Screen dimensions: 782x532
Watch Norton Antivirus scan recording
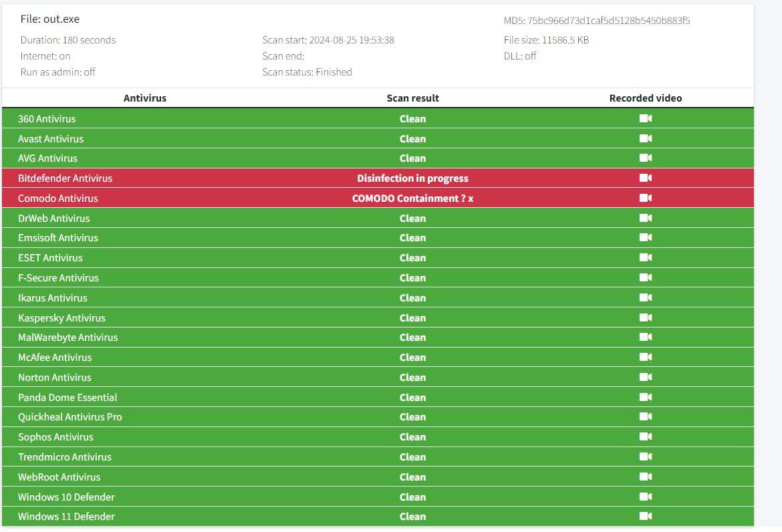coord(646,376)
